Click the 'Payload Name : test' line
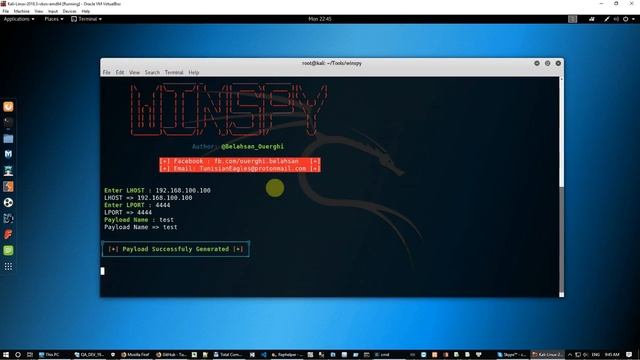Image resolution: width=640 pixels, height=360 pixels. pyautogui.click(x=139, y=220)
